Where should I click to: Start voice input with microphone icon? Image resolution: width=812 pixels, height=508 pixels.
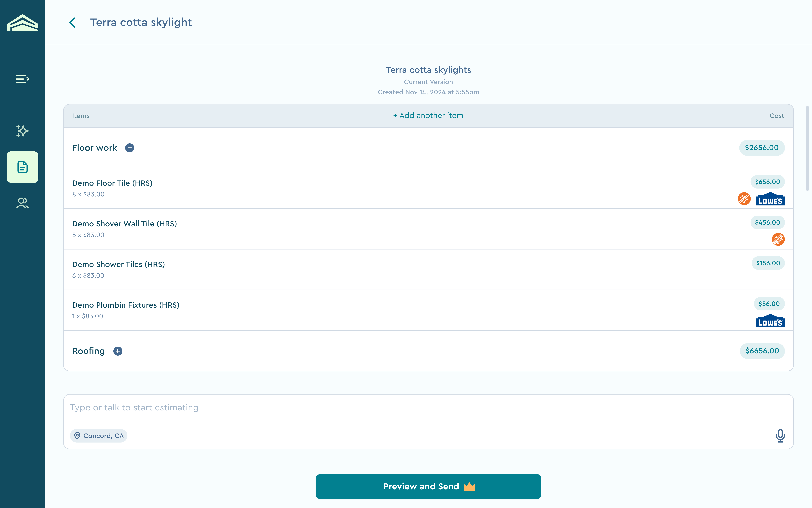click(780, 436)
